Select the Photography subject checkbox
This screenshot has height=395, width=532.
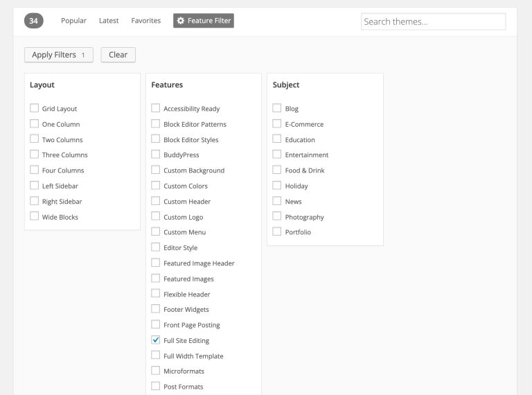pyautogui.click(x=277, y=216)
